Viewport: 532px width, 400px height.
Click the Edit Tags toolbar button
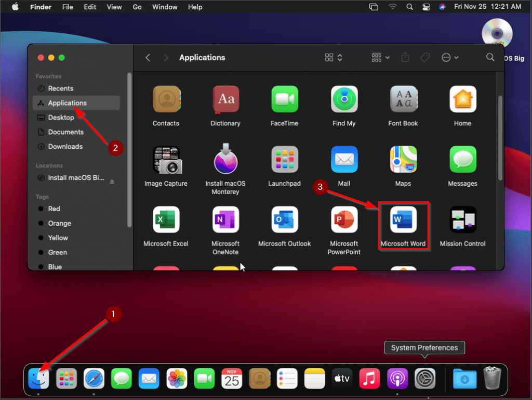coord(425,57)
